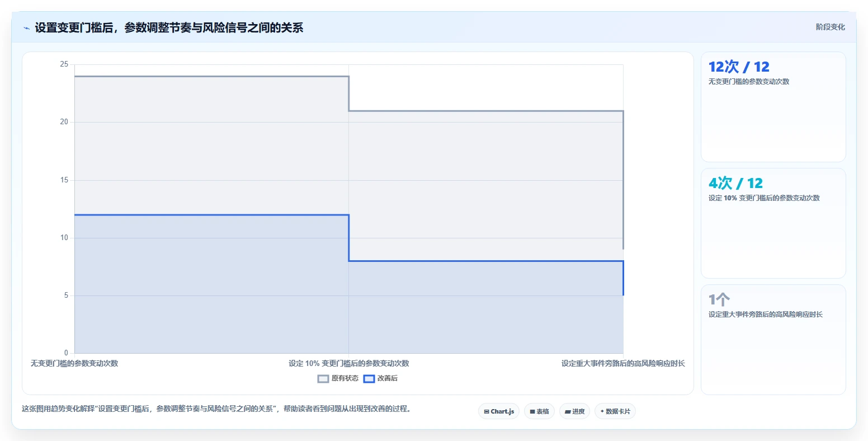Click the 数据卡片 chip
The width and height of the screenshot is (868, 441).
tap(615, 411)
